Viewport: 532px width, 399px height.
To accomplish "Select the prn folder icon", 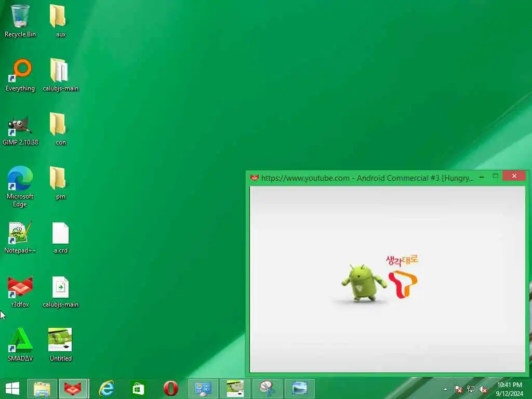I will pos(60,183).
